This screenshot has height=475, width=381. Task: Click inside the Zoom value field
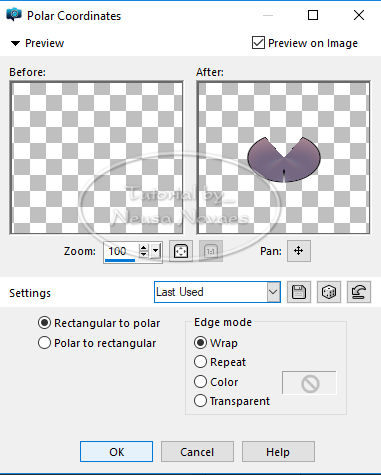point(121,251)
